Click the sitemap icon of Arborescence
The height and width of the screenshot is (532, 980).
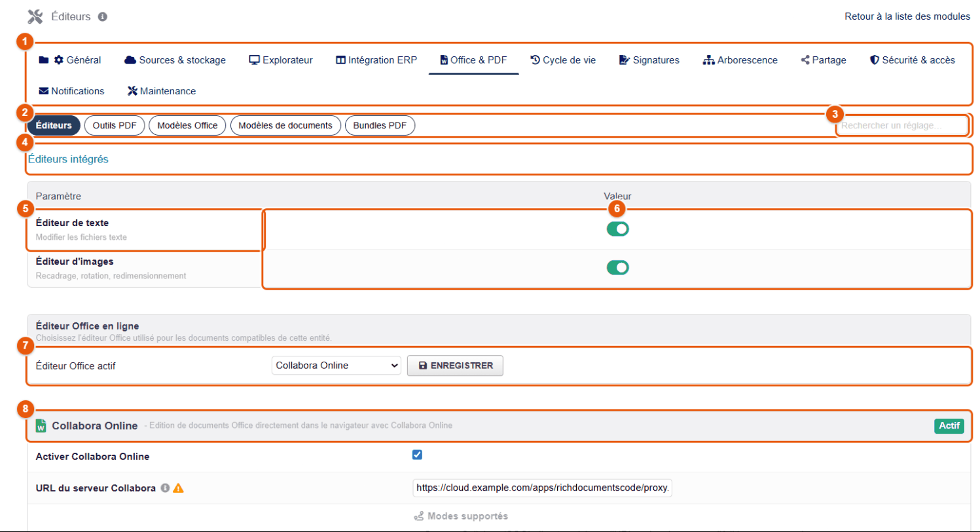pos(708,60)
